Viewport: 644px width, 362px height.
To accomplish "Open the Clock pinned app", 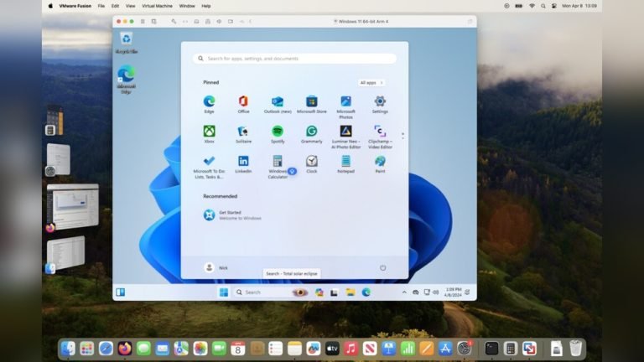I will [x=312, y=163].
